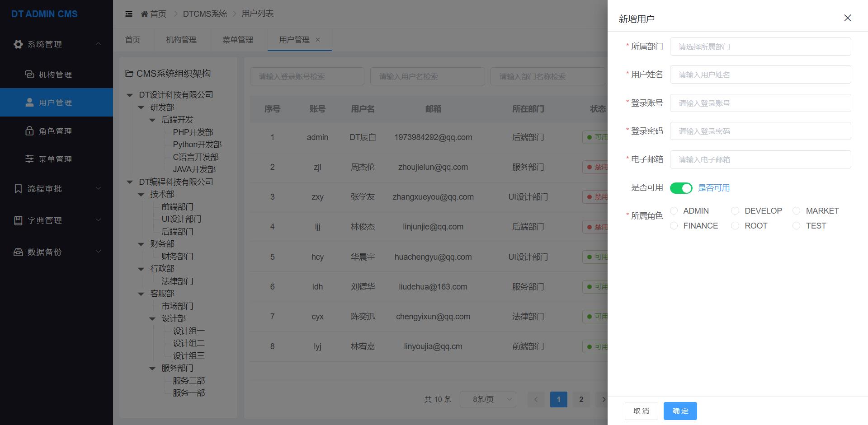Click the hamburger menu collapse icon

point(129,14)
